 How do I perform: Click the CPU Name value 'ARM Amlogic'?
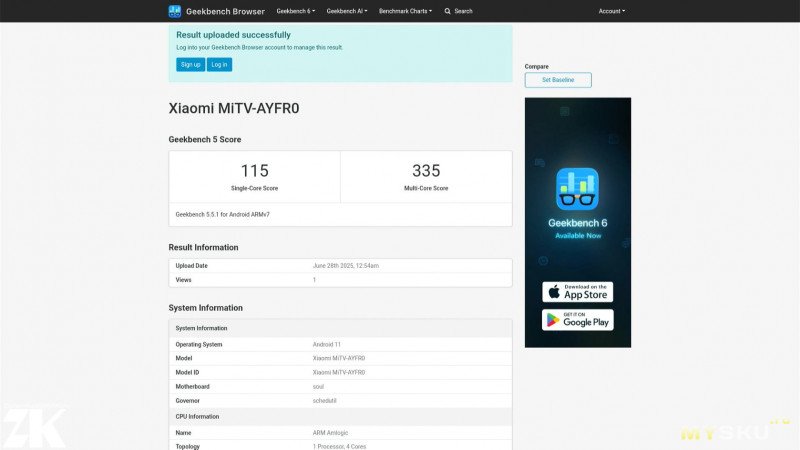[330, 433]
